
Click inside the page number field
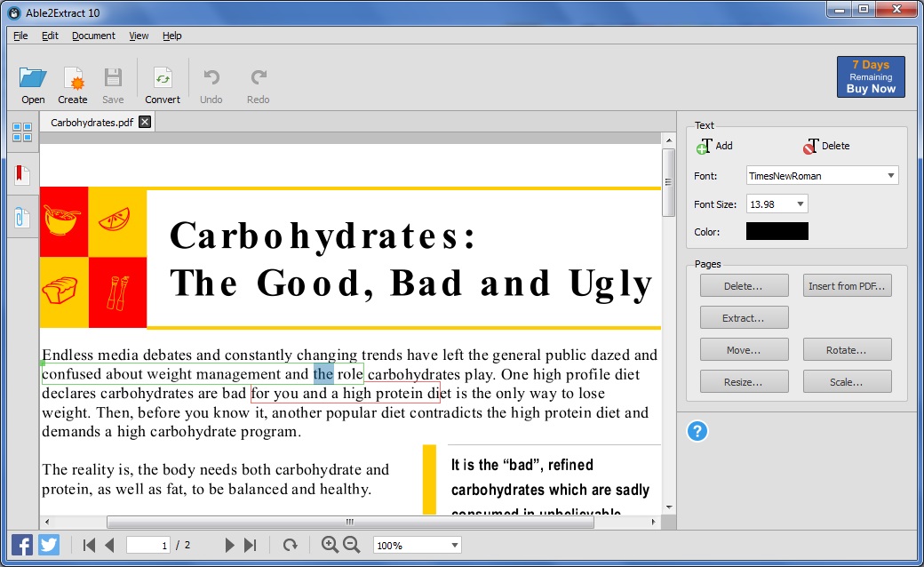point(147,544)
